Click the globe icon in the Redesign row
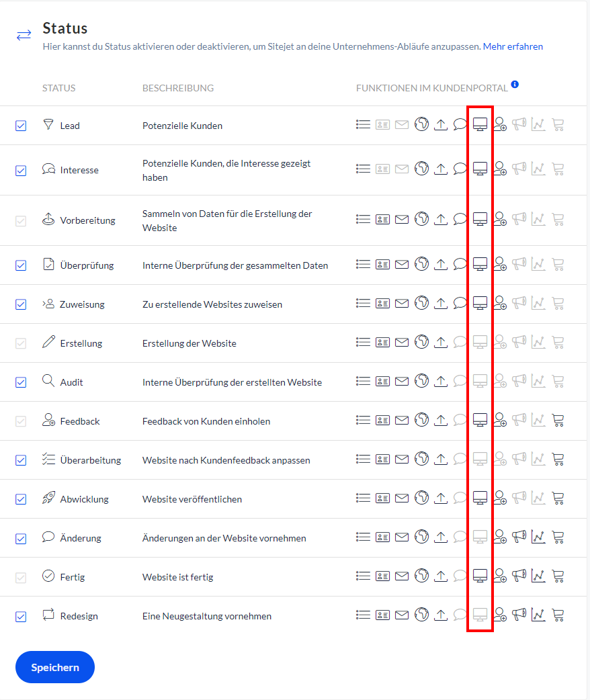The width and height of the screenshot is (590, 700). (421, 614)
